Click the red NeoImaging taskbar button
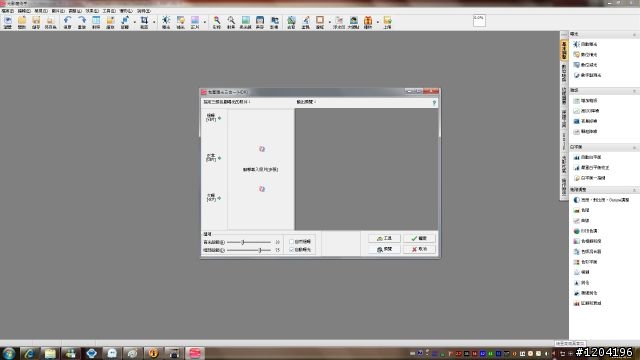 pyautogui.click(x=195, y=353)
